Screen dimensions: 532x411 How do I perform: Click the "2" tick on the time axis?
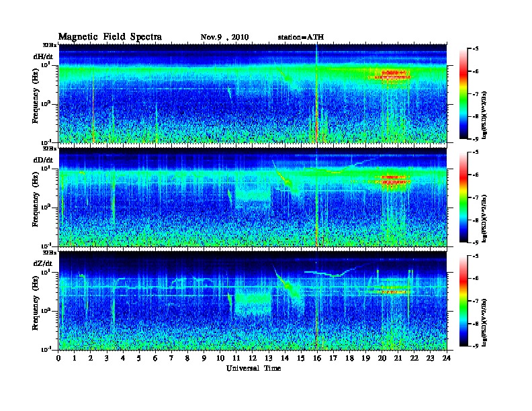pyautogui.click(x=91, y=358)
